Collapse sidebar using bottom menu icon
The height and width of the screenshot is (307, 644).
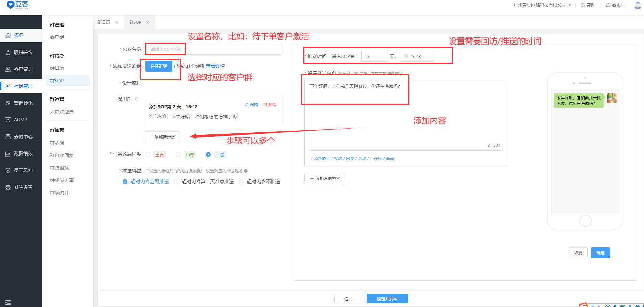tap(8, 302)
